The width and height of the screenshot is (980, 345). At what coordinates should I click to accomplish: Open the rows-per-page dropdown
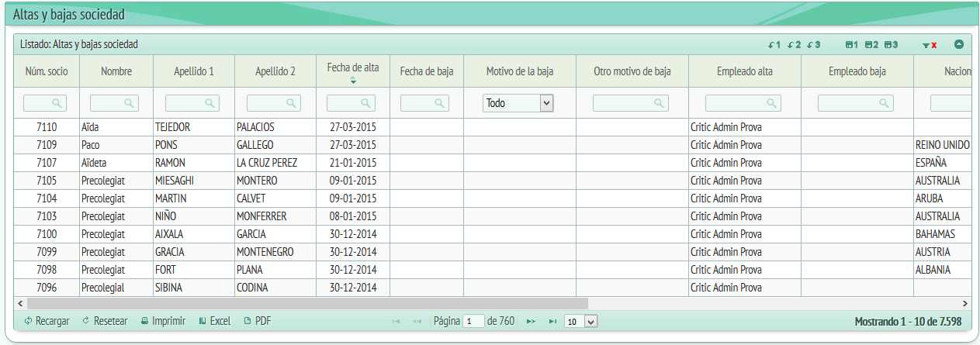(590, 321)
